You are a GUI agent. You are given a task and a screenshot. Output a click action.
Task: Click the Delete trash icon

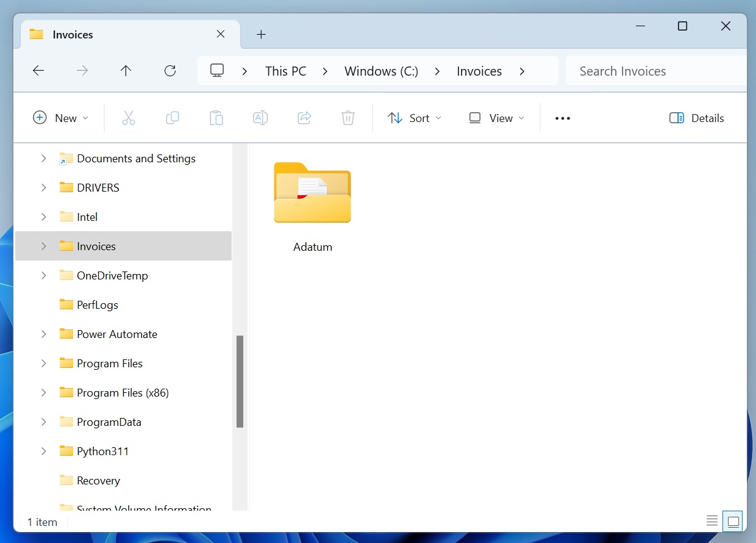click(x=348, y=118)
